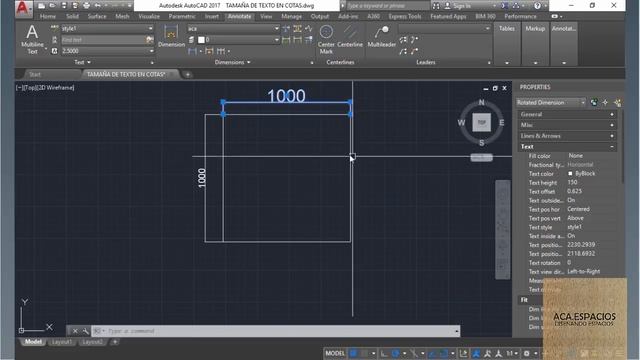This screenshot has height=360, width=640.
Task: Open the AutoCAD application menu logo
Action: [x=24, y=8]
